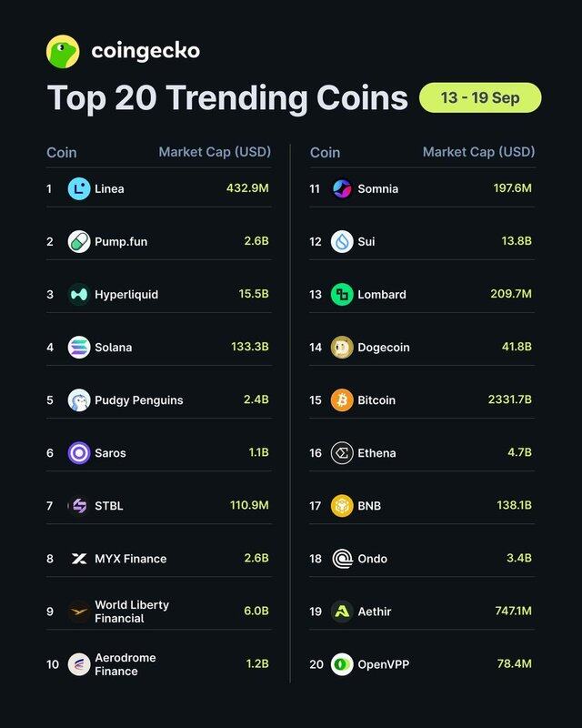Click the BNB coin icon
The image size is (582, 728).
342,506
